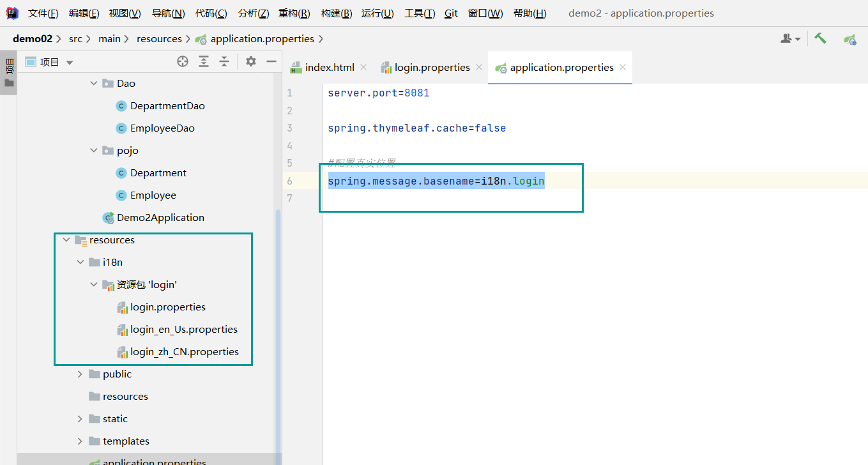Close the index.html tab
This screenshot has width=868, height=465.
363,67
